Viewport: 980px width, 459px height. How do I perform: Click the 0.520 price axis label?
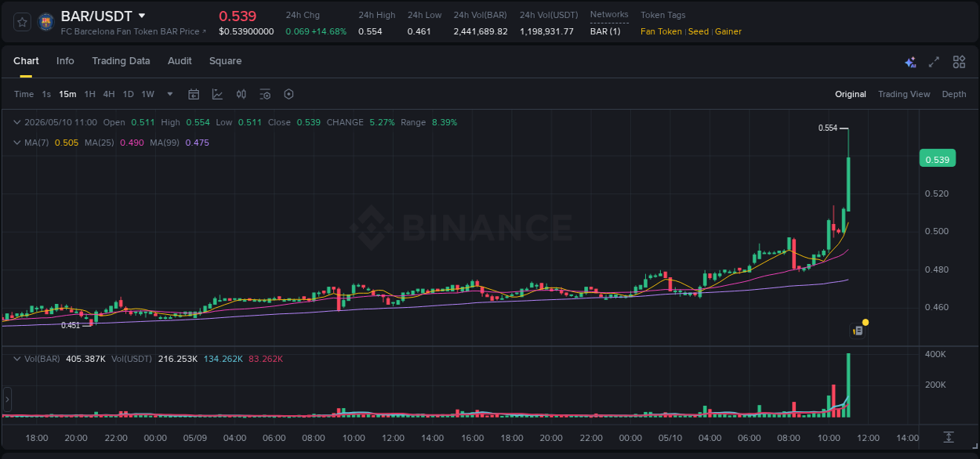click(x=937, y=193)
